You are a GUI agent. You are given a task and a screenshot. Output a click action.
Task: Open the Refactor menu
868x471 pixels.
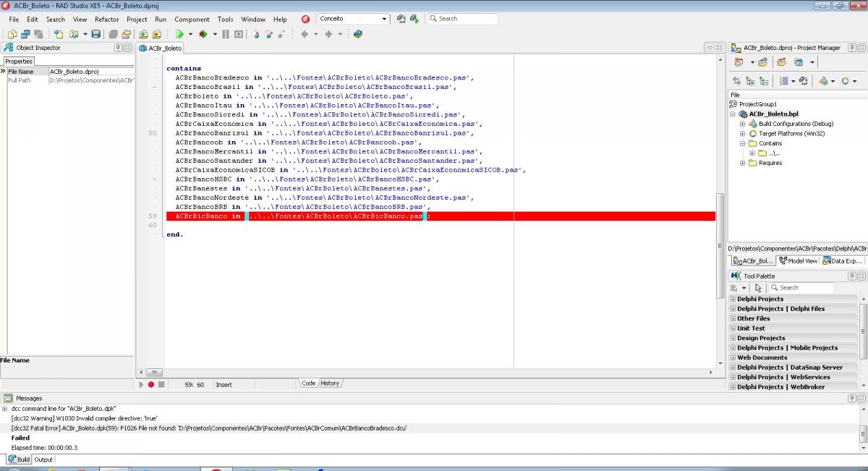tap(106, 20)
